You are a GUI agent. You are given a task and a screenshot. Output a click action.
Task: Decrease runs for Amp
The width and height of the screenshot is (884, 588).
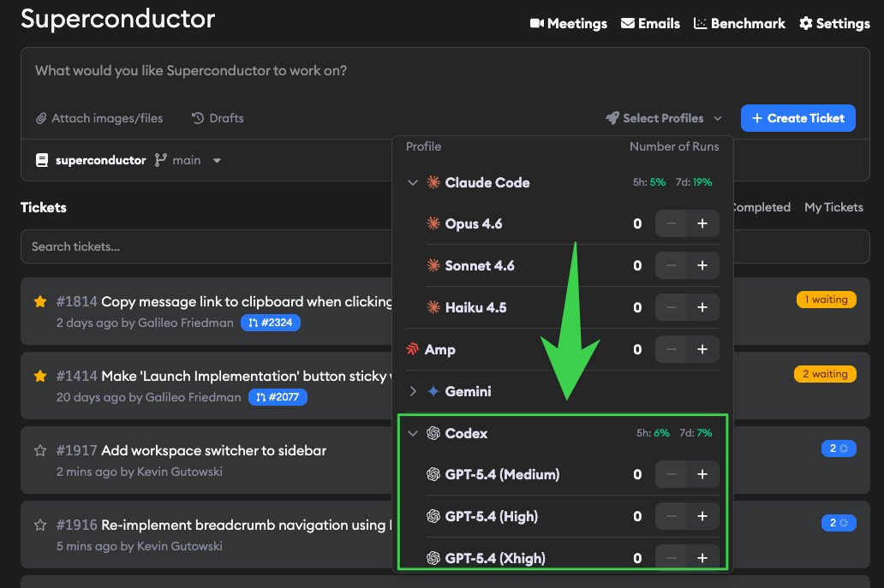[x=671, y=349]
